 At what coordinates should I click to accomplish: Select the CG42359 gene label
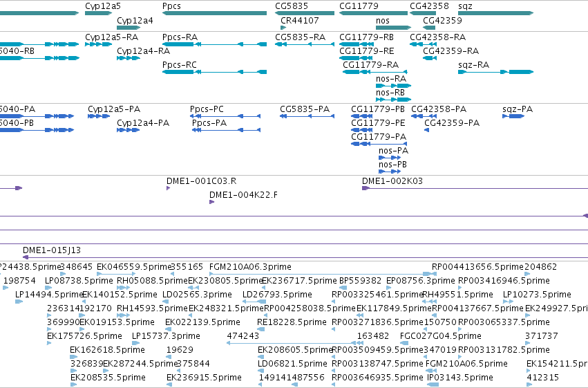(x=442, y=21)
